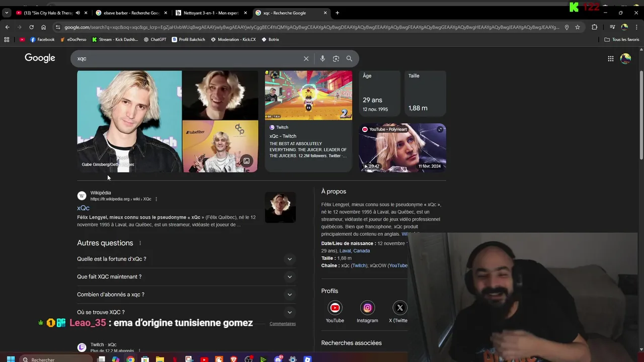Clear the search box with X
The image size is (644, 362).
306,59
